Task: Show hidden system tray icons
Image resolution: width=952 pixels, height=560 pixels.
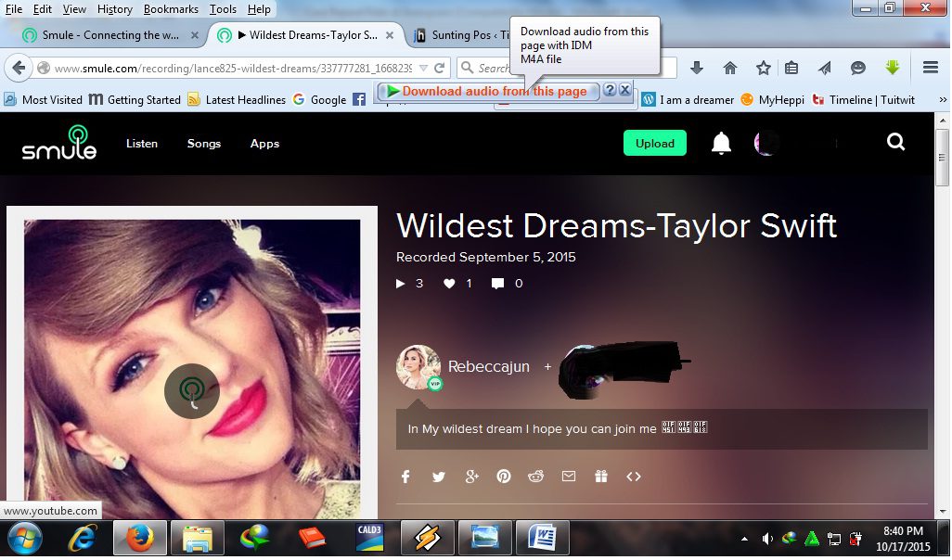Action: [x=744, y=539]
